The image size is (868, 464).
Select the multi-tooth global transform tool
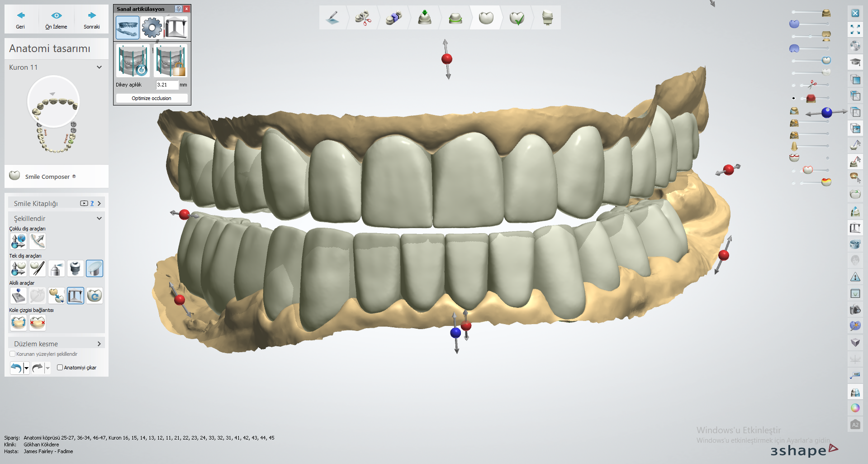coord(19,241)
